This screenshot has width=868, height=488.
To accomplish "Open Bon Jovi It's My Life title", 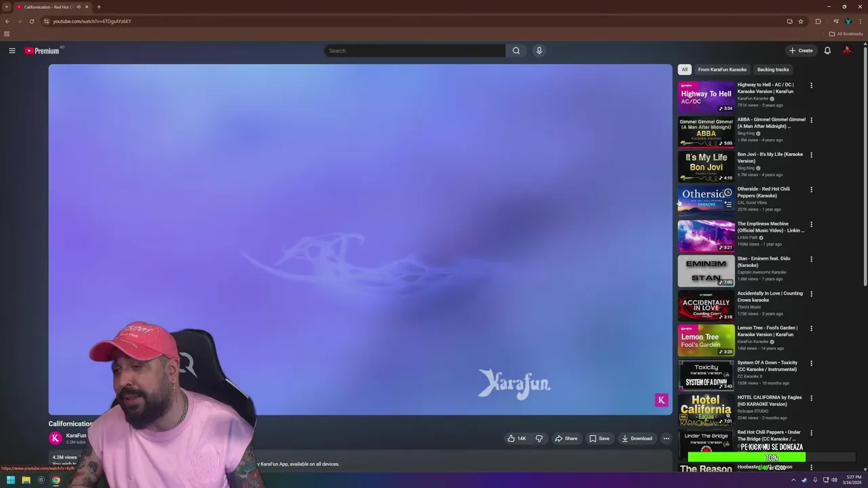I will [x=770, y=157].
